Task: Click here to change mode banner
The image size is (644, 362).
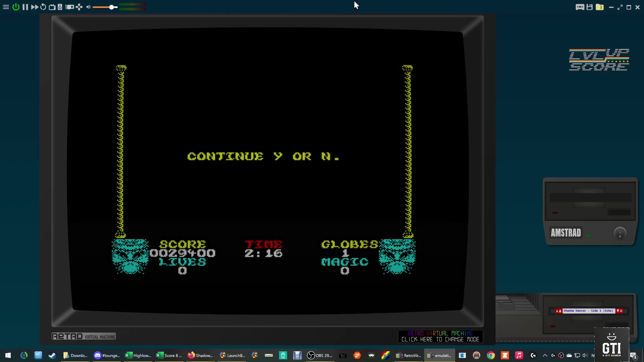Action: 440,337
